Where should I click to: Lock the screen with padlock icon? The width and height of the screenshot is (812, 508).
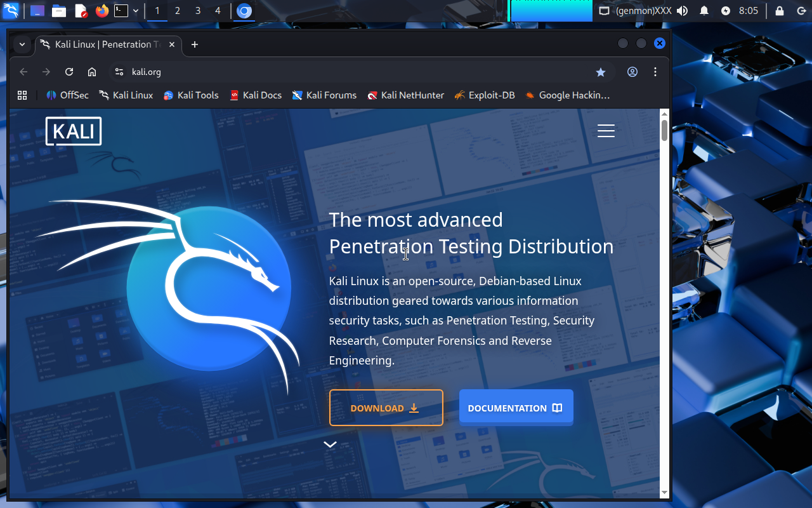(780, 11)
